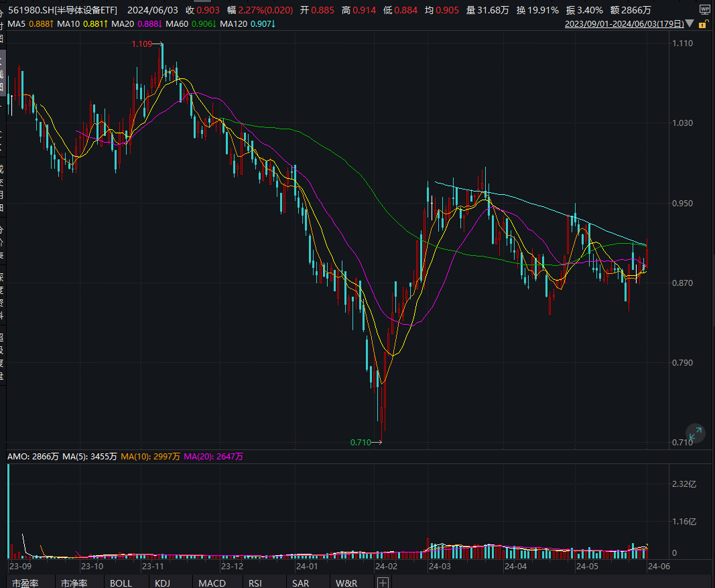Open the SAR indicator tab
The image size is (715, 588).
tap(300, 583)
